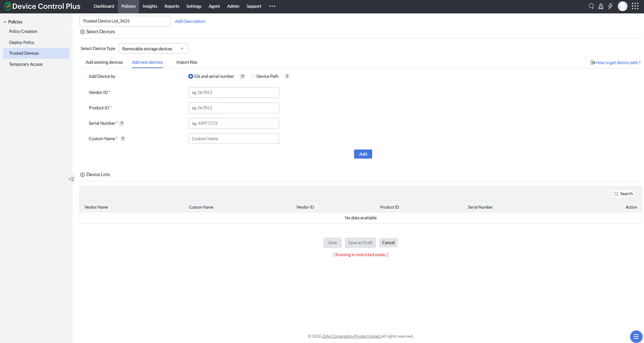Click the blue Add button
Screen dimensions: 644x343
(x=363, y=154)
